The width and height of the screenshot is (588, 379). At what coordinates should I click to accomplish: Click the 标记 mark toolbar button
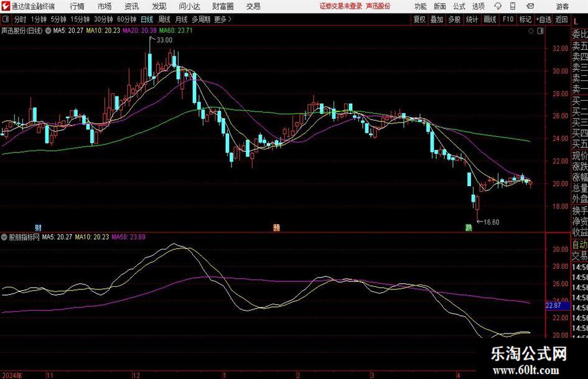(525, 19)
